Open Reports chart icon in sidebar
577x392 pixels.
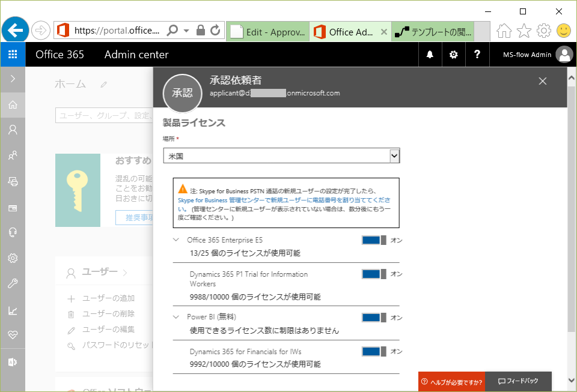click(x=13, y=311)
